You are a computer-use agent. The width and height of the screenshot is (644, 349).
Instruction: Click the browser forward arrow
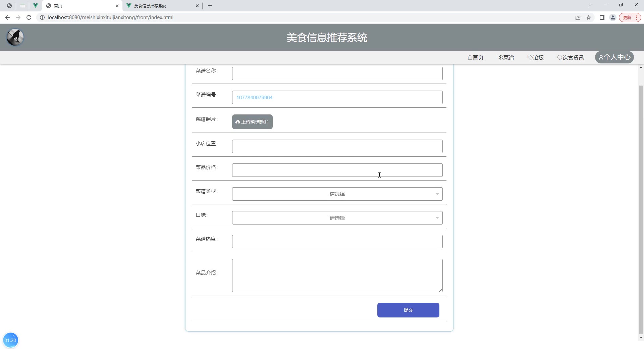point(18,17)
